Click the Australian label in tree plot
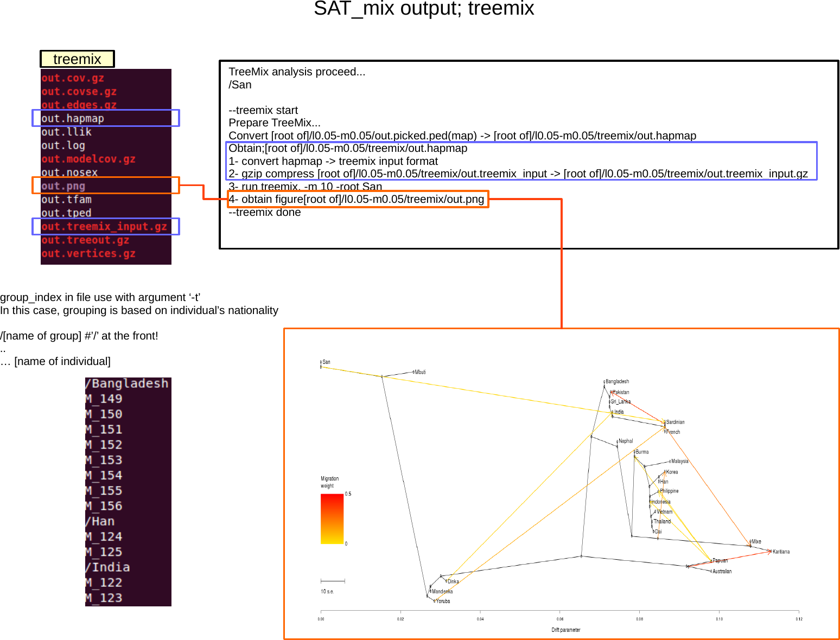The width and height of the screenshot is (840, 640). click(x=722, y=571)
